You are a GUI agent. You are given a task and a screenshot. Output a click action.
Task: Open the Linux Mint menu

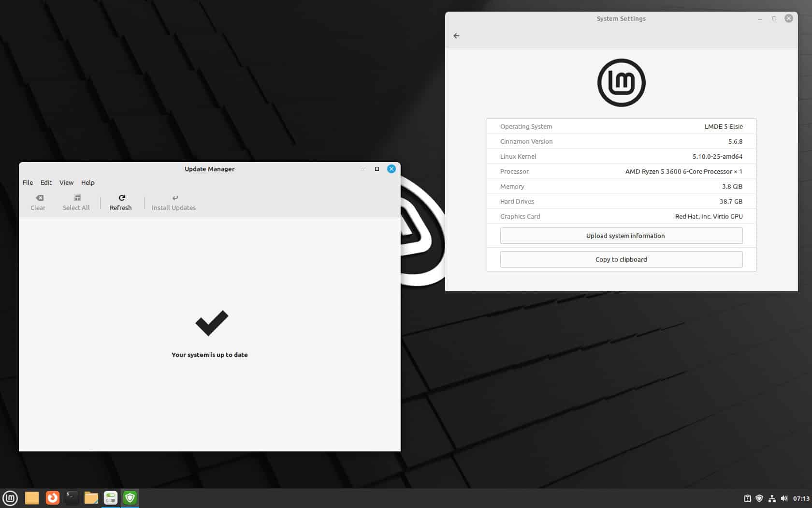(10, 498)
